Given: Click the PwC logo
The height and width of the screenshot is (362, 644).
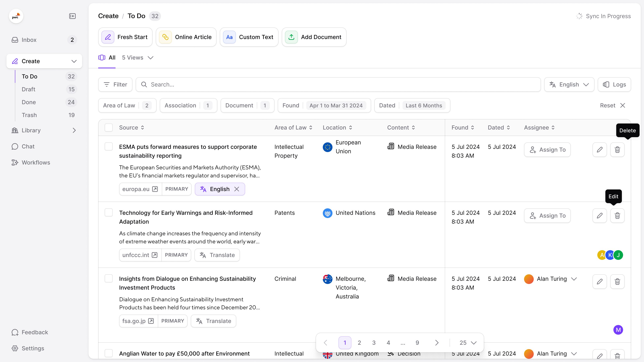Looking at the screenshot, I should [x=16, y=16].
